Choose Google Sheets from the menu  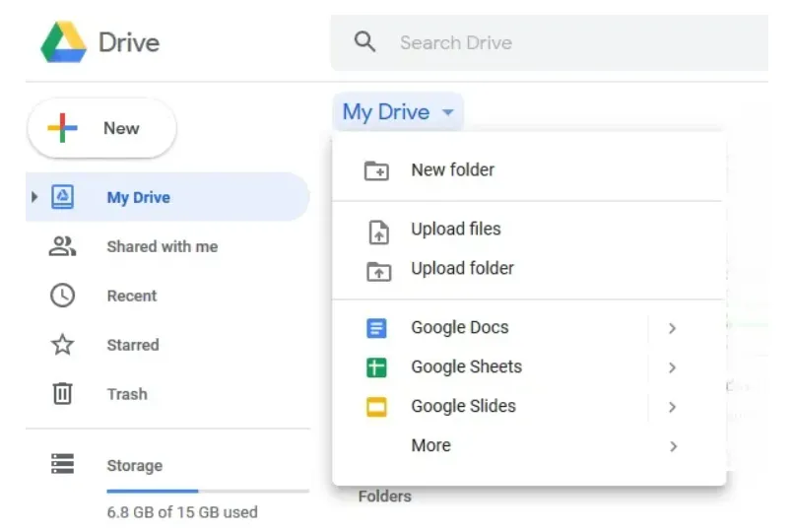pos(529,366)
